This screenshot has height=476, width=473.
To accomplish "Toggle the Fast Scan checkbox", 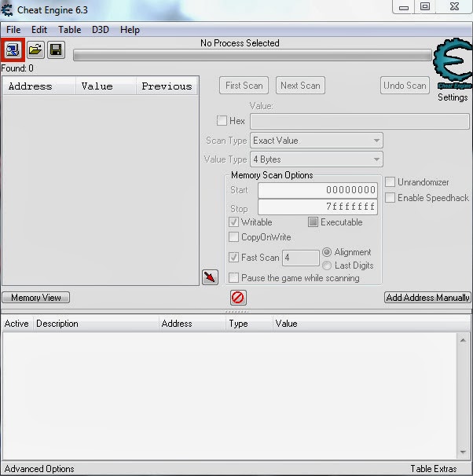I will [233, 257].
